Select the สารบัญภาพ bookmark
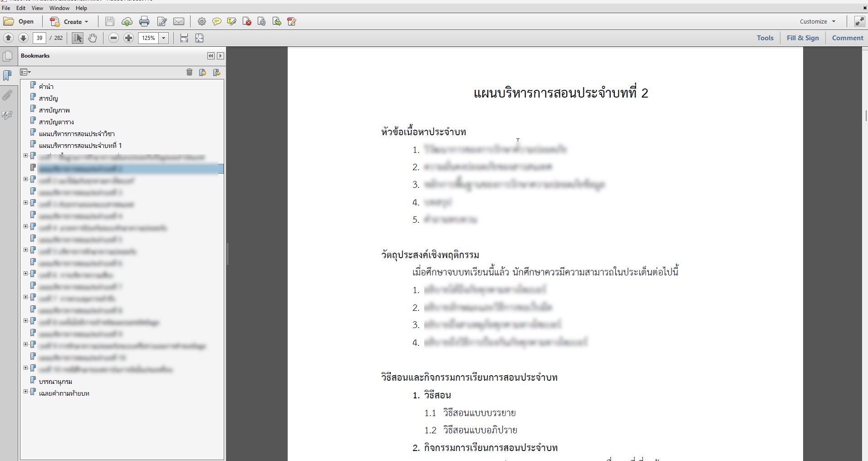Screen dimensions: 868x461 54,110
